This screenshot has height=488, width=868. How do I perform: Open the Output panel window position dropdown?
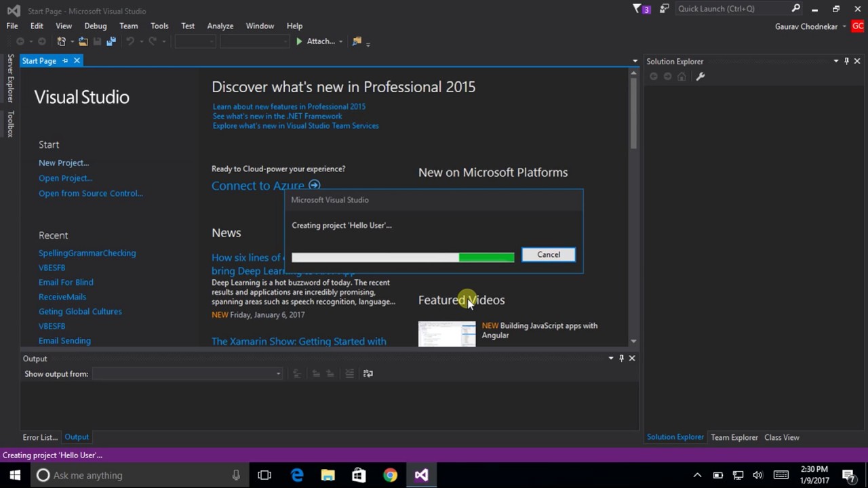(x=611, y=358)
